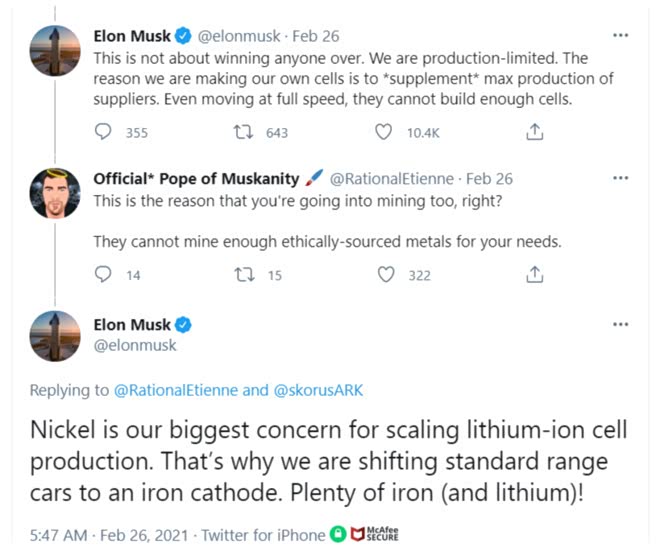Like the tweet with 322 likes
Image resolution: width=660 pixels, height=556 pixels.
coord(385,275)
